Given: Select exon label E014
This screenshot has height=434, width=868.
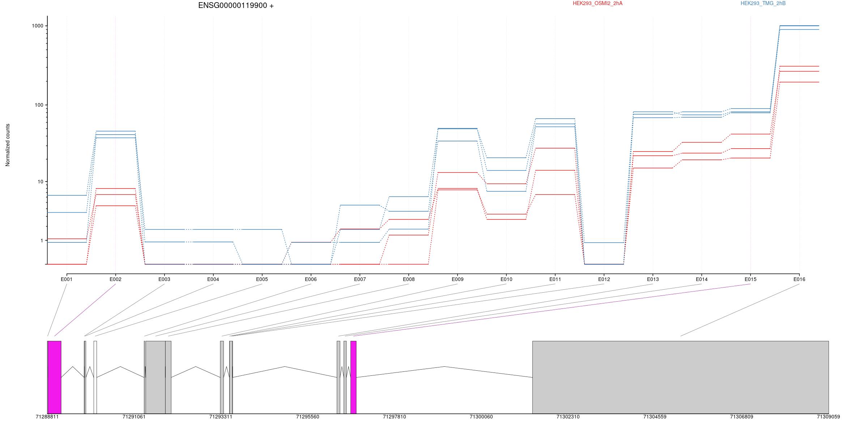Looking at the screenshot, I should coord(702,279).
